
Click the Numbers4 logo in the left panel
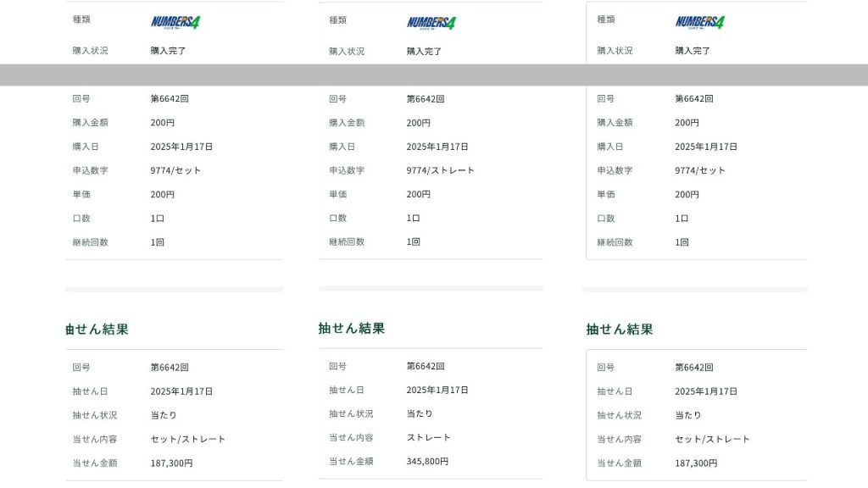tap(175, 22)
